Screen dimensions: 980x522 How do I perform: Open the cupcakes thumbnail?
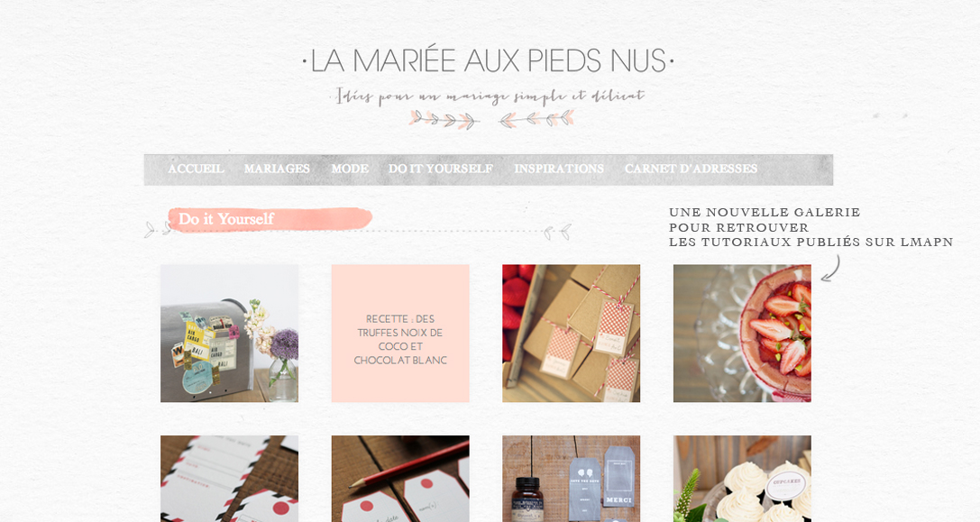743,479
